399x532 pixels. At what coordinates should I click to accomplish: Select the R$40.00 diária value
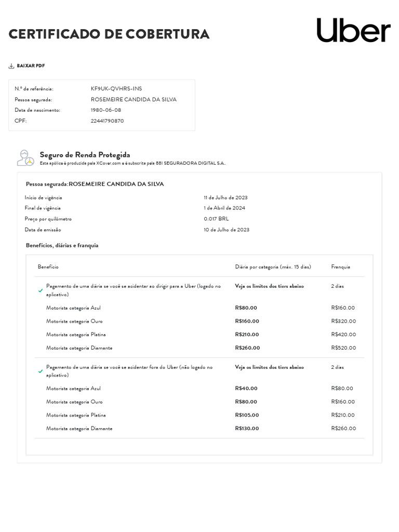pos(246,388)
